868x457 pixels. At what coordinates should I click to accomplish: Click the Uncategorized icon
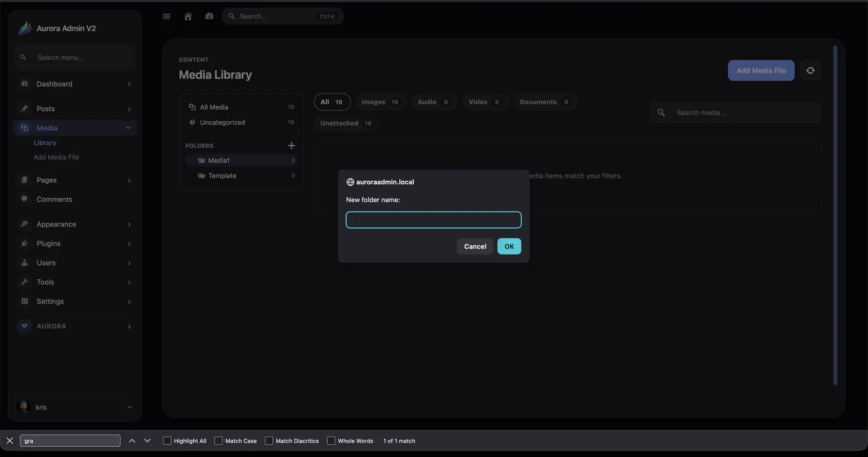pyautogui.click(x=192, y=122)
